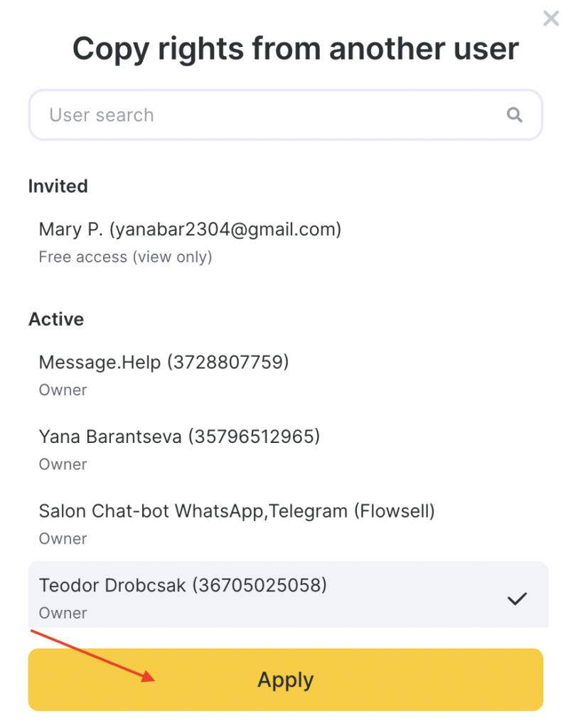Click Owner label under Message.Help
The height and width of the screenshot is (728, 578).
(63, 390)
